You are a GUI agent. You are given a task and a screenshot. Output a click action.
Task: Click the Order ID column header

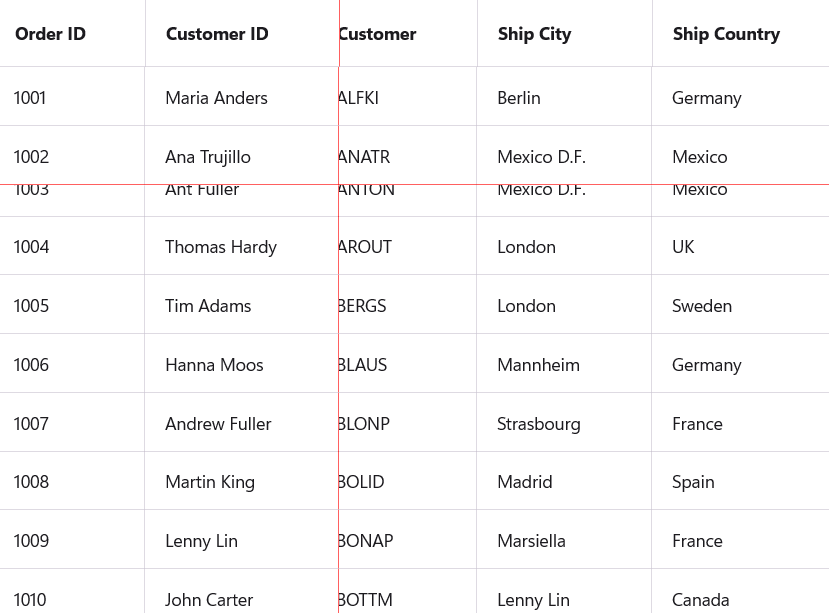(x=51, y=34)
